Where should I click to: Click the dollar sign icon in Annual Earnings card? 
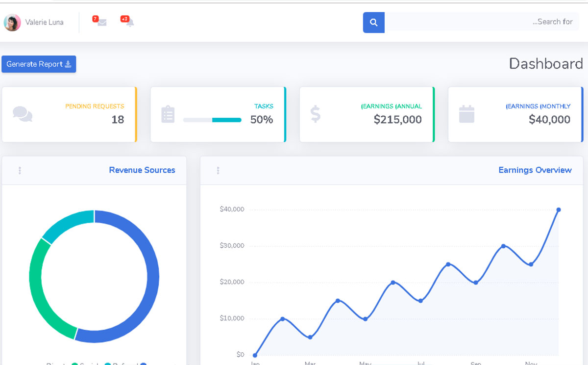316,114
